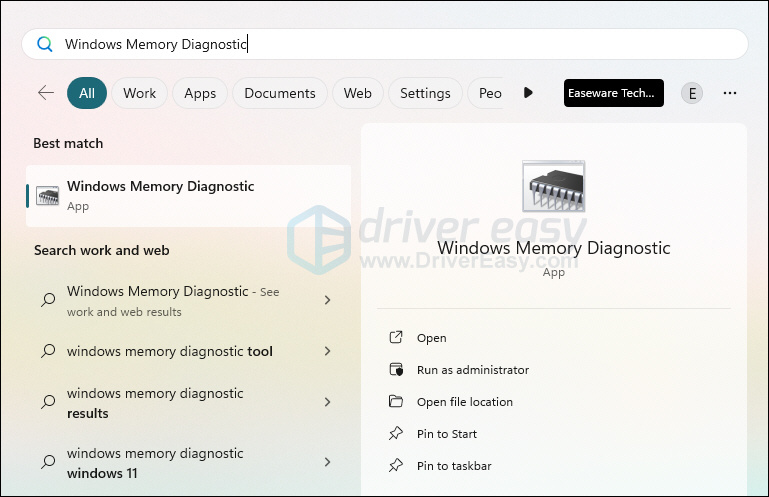Viewport: 769px width, 497px height.
Task: Switch to the Settings filter tab
Action: 425,93
